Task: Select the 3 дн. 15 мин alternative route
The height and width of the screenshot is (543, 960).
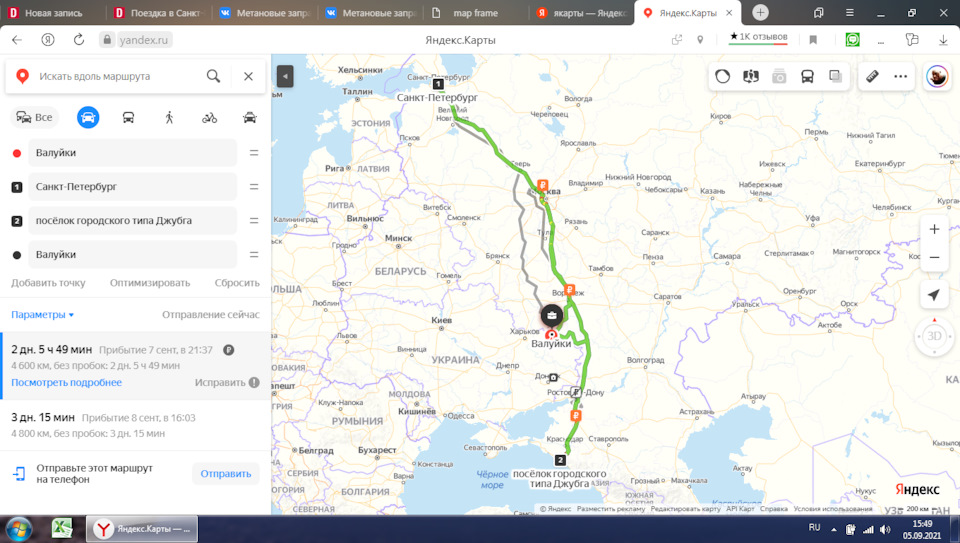Action: tap(135, 425)
